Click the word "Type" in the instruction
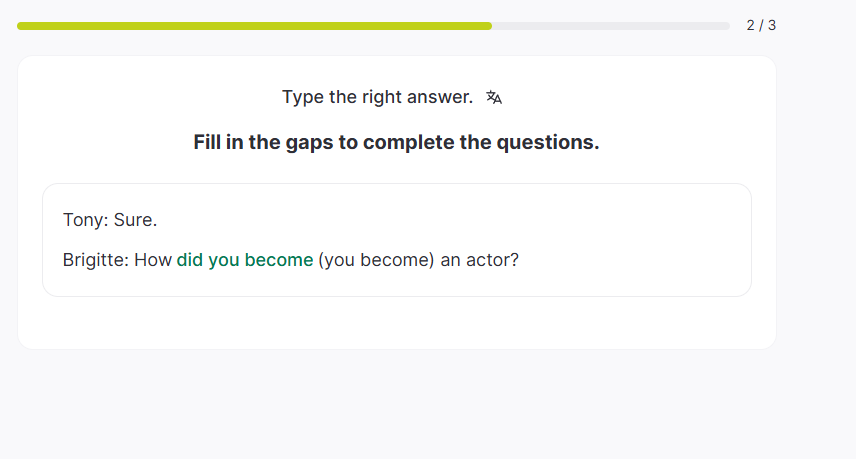856x459 pixels. tap(303, 97)
